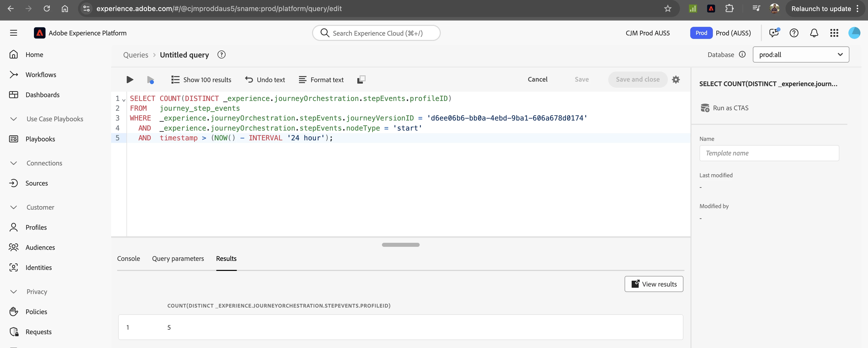Fold line 1 of the code editor
The height and width of the screenshot is (348, 868).
(x=124, y=100)
